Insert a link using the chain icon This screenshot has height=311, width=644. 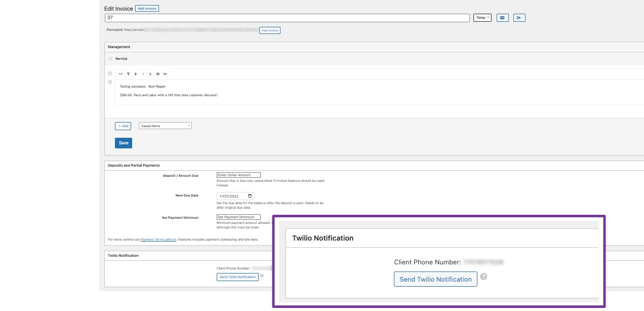click(x=165, y=74)
